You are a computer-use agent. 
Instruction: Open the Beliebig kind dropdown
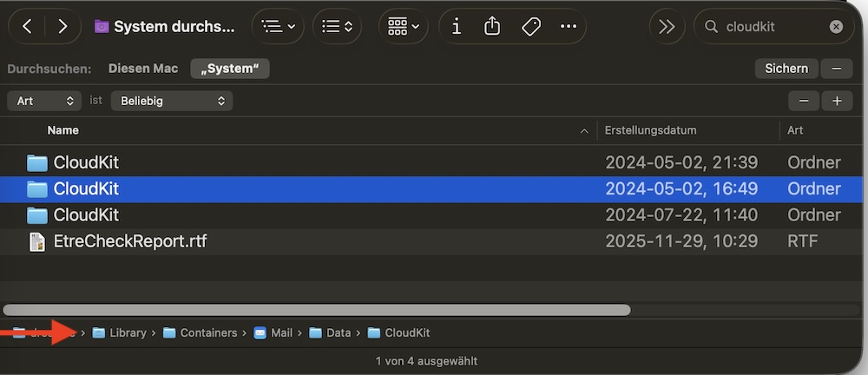pyautogui.click(x=173, y=101)
